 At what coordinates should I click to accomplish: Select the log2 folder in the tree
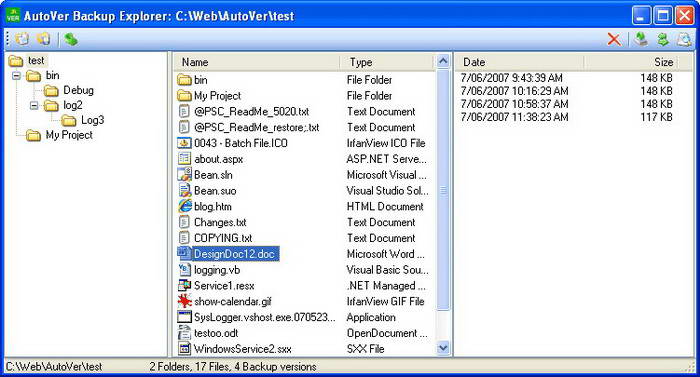point(73,105)
